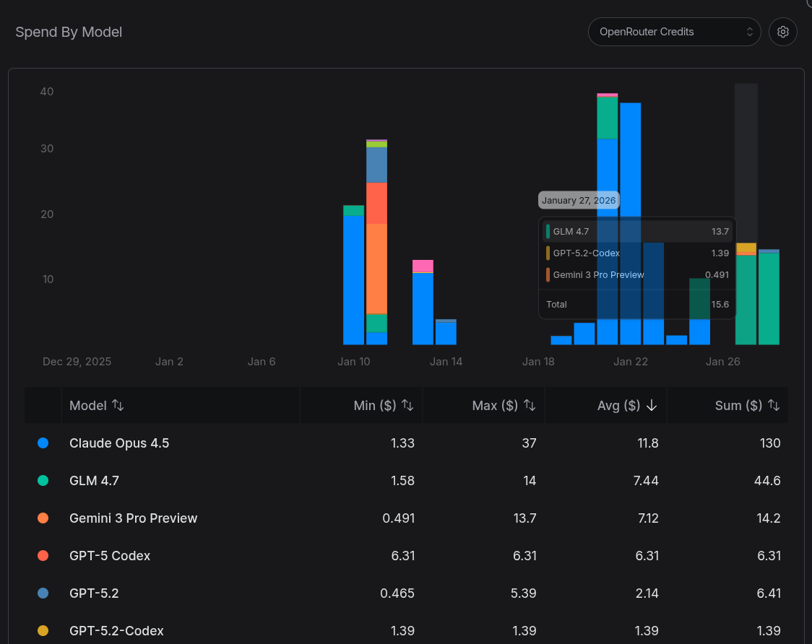Click the green GLM 4.7 row in tooltip
The width and height of the screenshot is (812, 644).
click(636, 232)
